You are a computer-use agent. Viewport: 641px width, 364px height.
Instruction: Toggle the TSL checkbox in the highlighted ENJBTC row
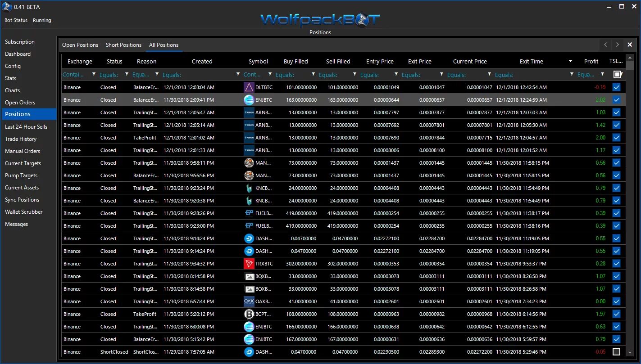[617, 100]
